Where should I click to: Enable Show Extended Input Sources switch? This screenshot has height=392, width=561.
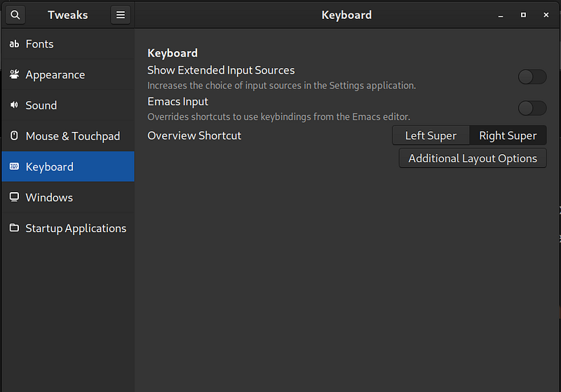[532, 77]
